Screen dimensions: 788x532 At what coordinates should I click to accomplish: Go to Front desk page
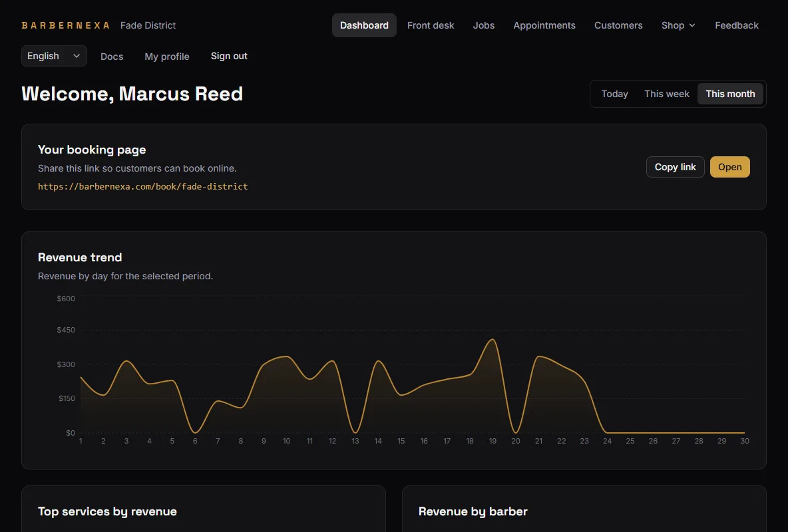coord(430,25)
